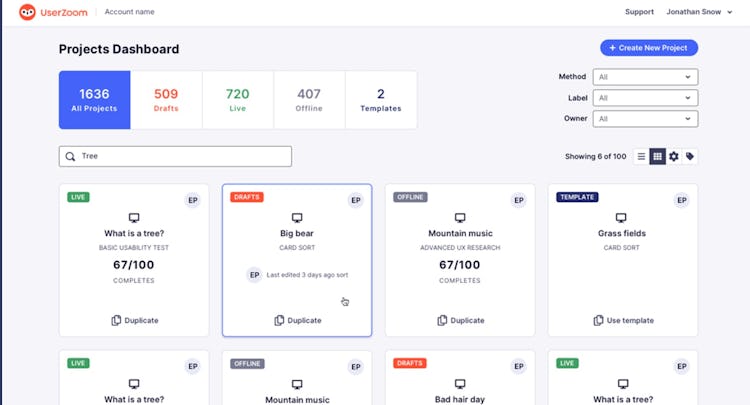Open the Label filter dropdown
750x405 pixels.
point(645,97)
